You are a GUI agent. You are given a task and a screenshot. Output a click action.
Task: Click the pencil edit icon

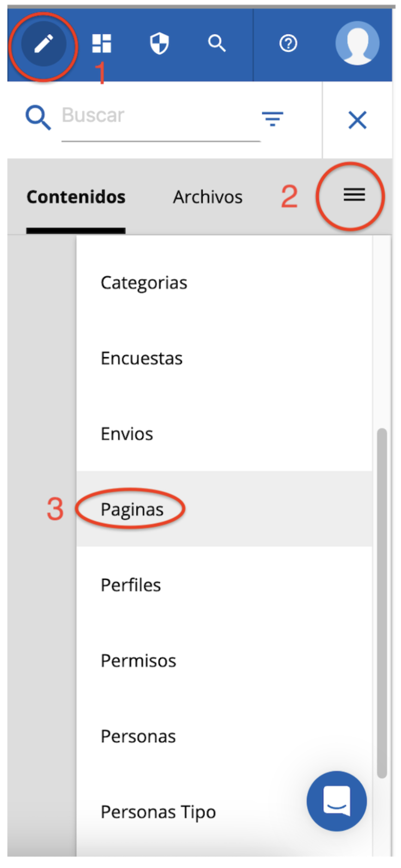(x=44, y=44)
